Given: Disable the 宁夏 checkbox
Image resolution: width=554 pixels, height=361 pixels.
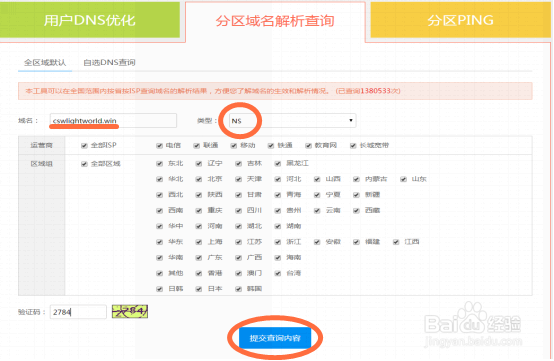Looking at the screenshot, I should coord(317,195).
